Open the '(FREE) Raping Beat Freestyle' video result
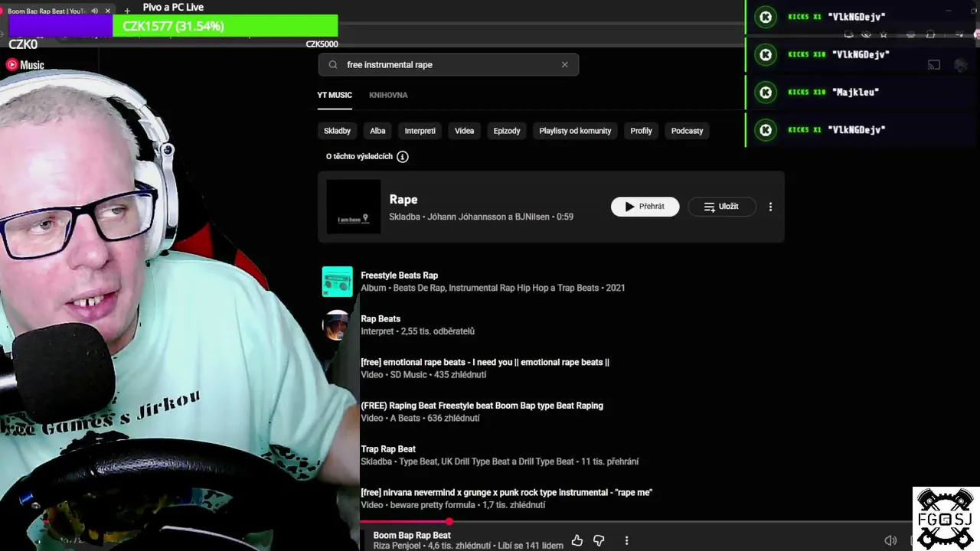The height and width of the screenshot is (551, 980). pos(482,406)
